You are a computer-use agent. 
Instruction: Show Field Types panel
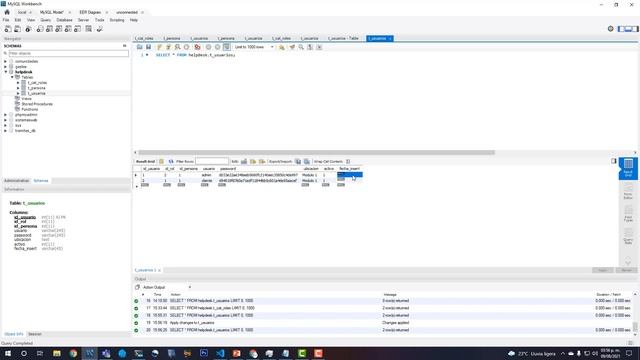point(628,213)
